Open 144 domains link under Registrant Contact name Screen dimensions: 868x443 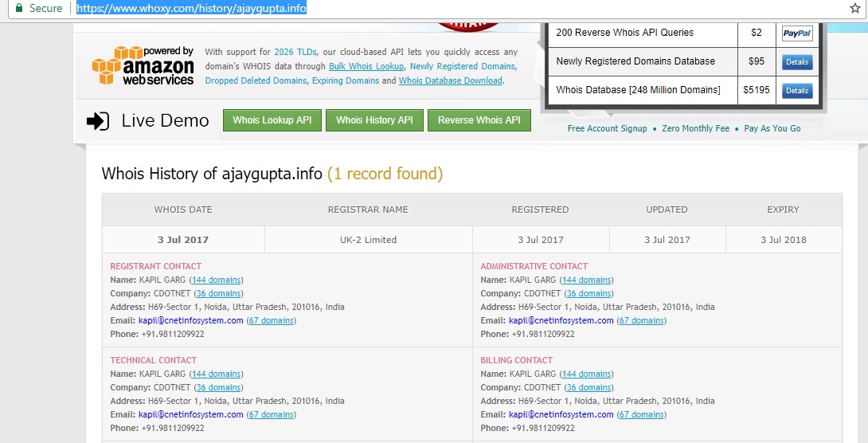pyautogui.click(x=217, y=280)
